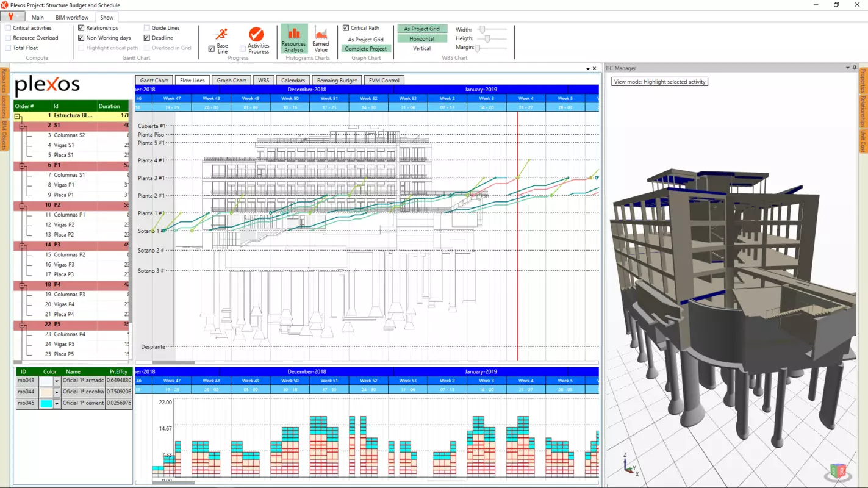868x488 pixels.
Task: Close the schedule chart panel
Action: pos(595,68)
